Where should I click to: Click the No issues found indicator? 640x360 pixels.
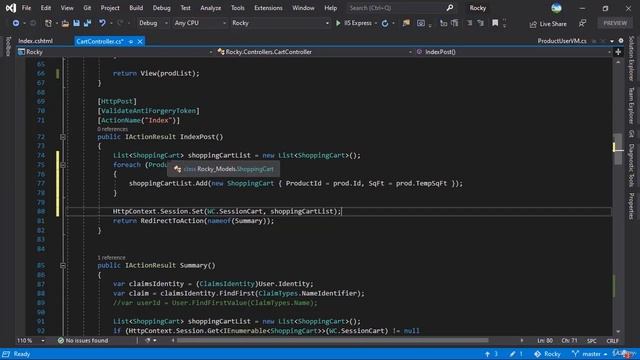click(x=83, y=340)
